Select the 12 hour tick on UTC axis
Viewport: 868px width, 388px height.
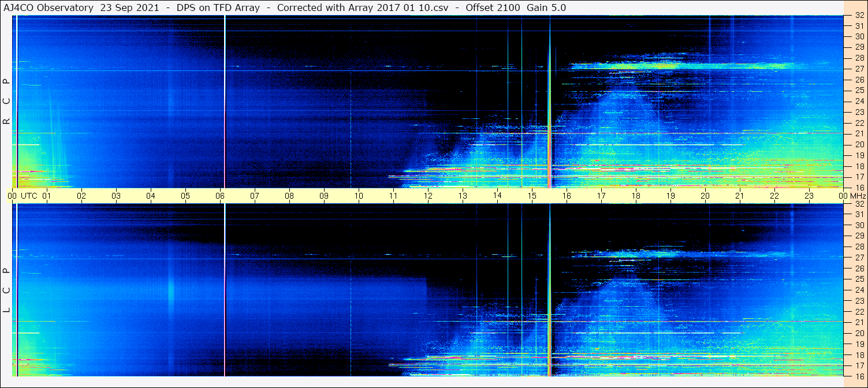[428, 196]
